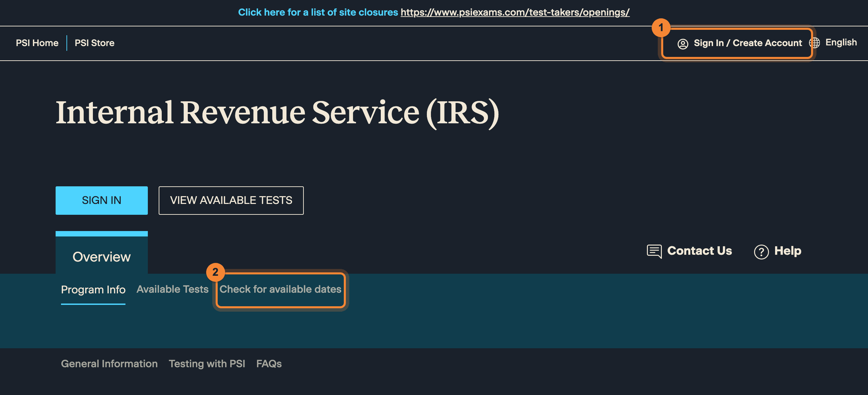Open Check for available dates tab
This screenshot has width=868, height=395.
[x=280, y=289]
